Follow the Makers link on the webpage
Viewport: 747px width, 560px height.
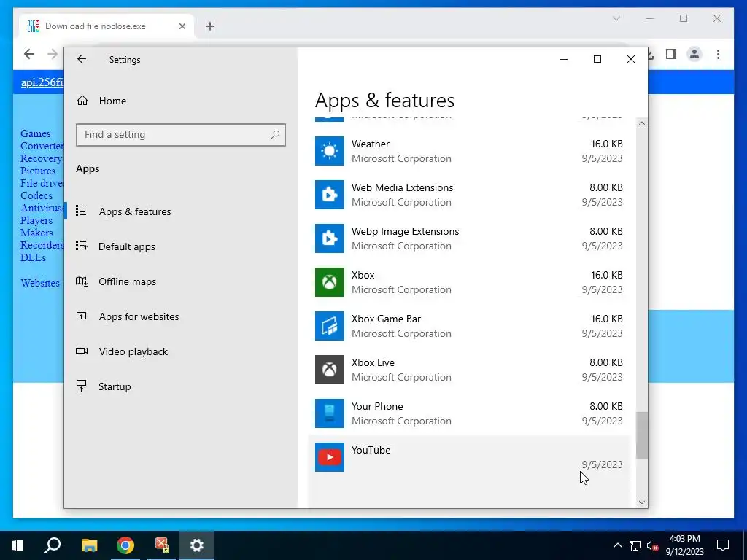pos(36,233)
